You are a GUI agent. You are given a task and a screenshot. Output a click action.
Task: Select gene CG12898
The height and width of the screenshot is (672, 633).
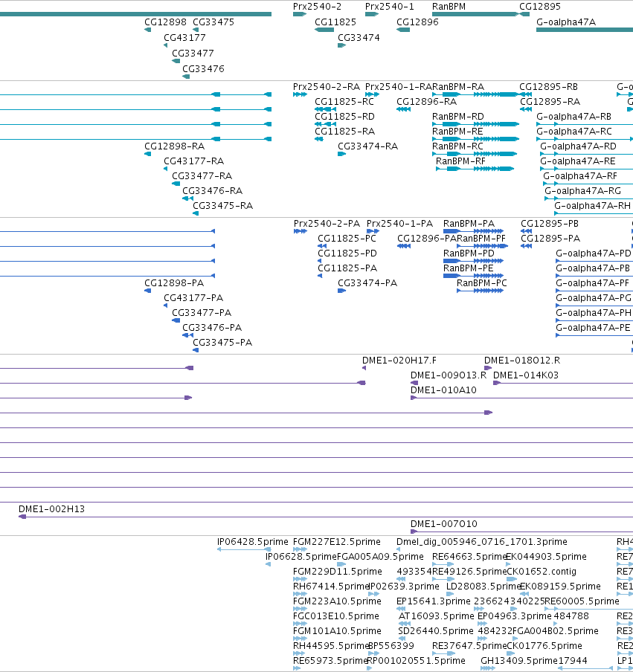166,22
